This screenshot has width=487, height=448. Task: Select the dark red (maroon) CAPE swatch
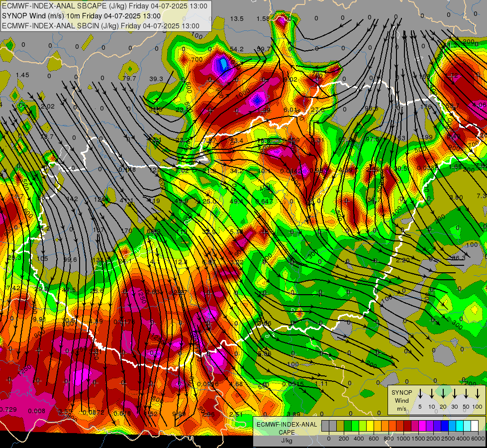pos(407,426)
